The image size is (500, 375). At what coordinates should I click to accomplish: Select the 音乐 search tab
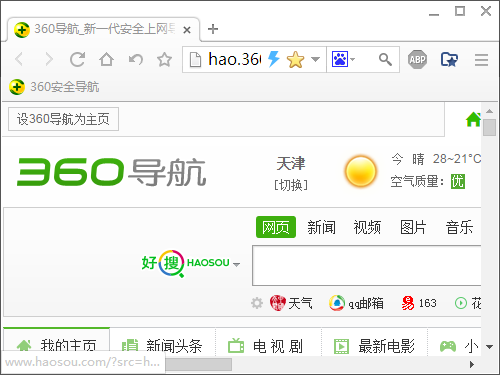pos(459,227)
